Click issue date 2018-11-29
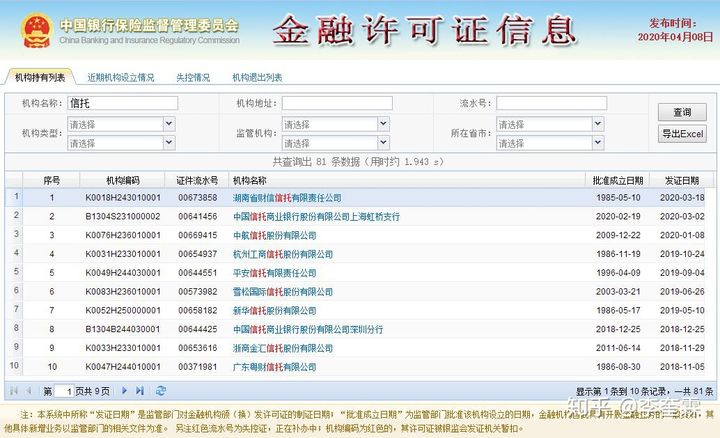 (682, 348)
